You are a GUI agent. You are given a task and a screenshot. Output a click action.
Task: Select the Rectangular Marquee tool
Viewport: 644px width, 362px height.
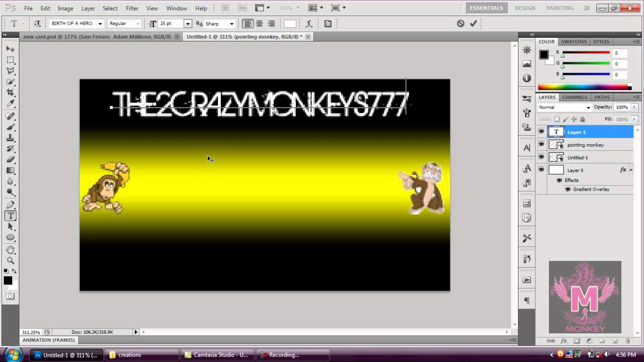click(10, 60)
